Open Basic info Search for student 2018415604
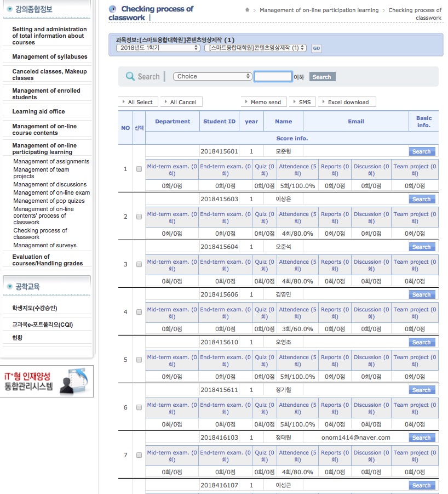This screenshot has height=494, width=448. tap(422, 247)
